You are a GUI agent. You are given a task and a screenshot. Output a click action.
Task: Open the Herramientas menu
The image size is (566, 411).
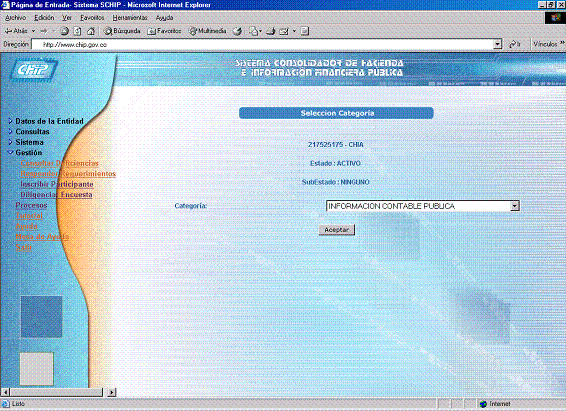tap(130, 18)
